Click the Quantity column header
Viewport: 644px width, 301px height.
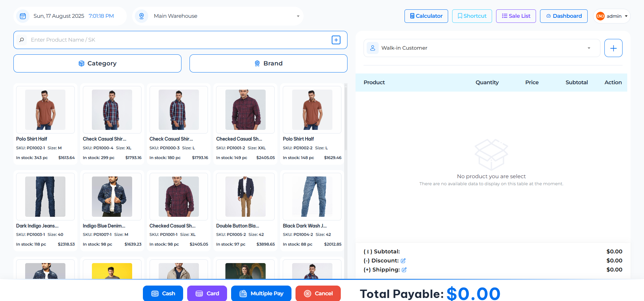tap(487, 83)
